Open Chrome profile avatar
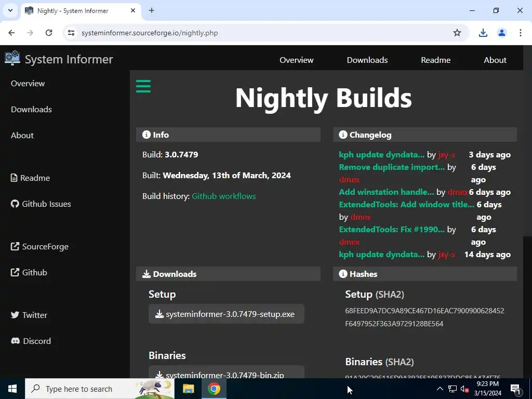Screen dimensions: 532x399 pos(502,33)
